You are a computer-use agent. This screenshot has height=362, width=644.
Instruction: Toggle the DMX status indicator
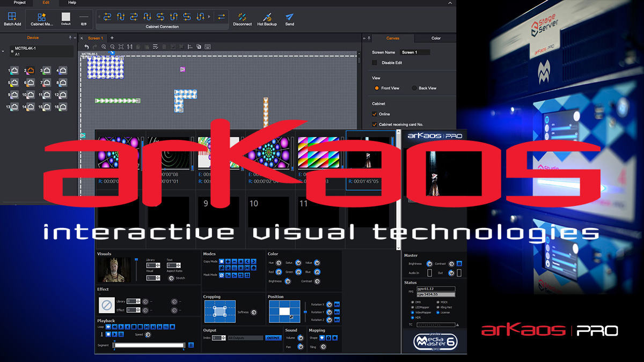pyautogui.click(x=412, y=302)
